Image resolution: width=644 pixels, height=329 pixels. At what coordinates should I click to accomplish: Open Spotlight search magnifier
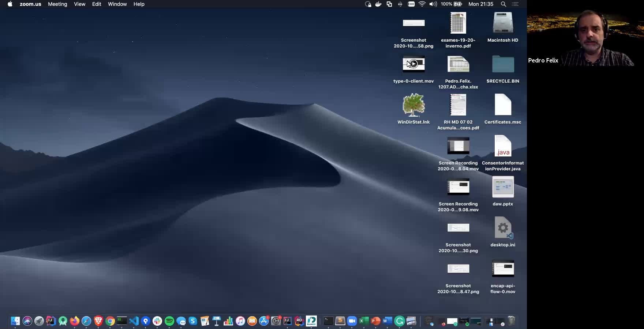pos(503,4)
